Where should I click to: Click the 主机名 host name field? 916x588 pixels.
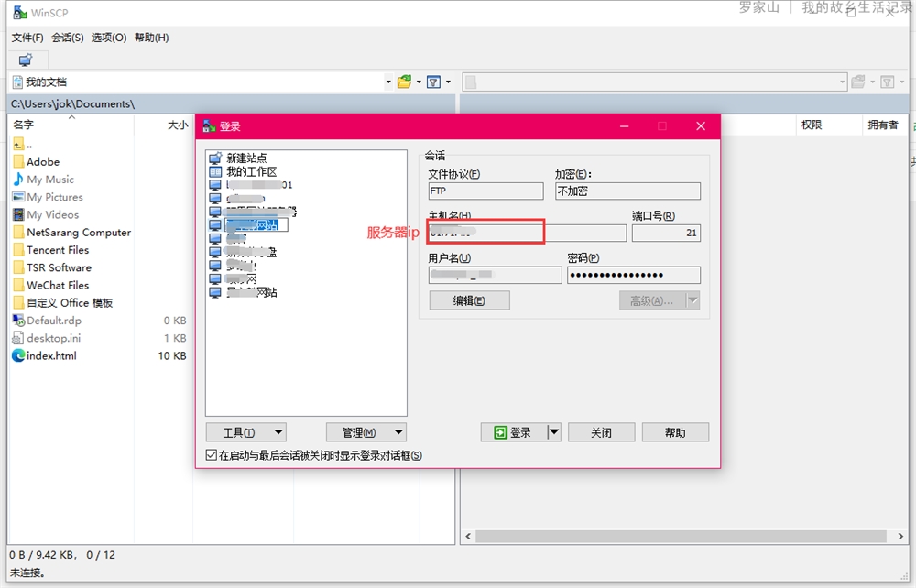(527, 233)
